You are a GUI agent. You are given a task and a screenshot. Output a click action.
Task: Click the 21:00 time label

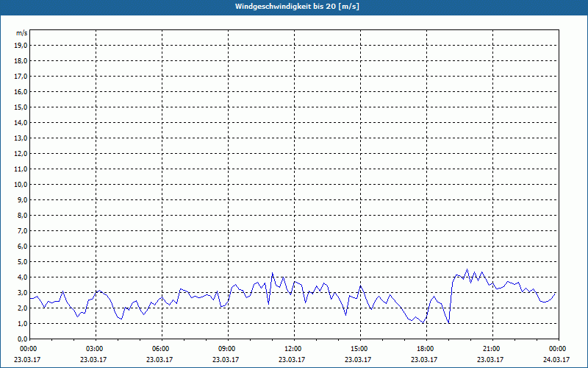(x=492, y=349)
